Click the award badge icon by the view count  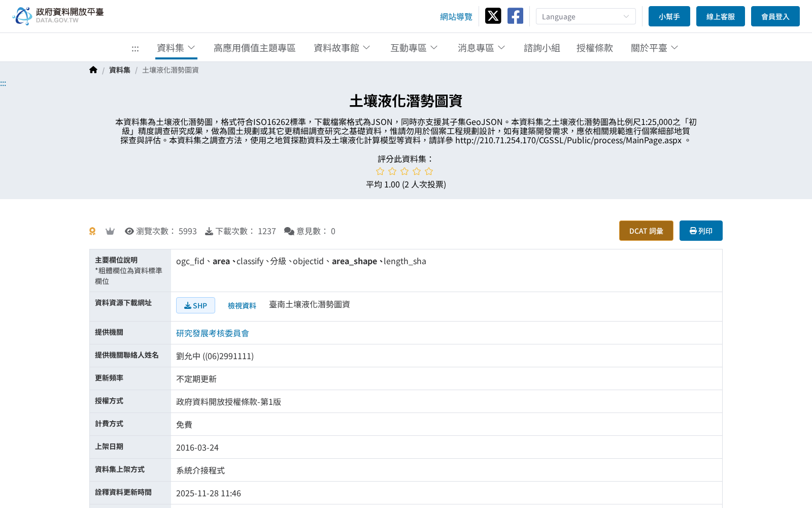92,231
